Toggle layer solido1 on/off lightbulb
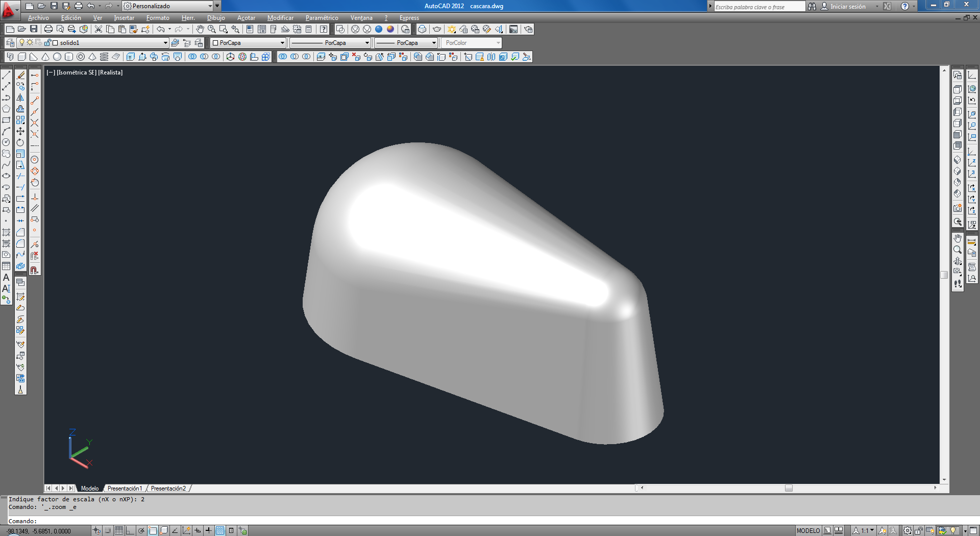The image size is (980, 536). (x=22, y=43)
